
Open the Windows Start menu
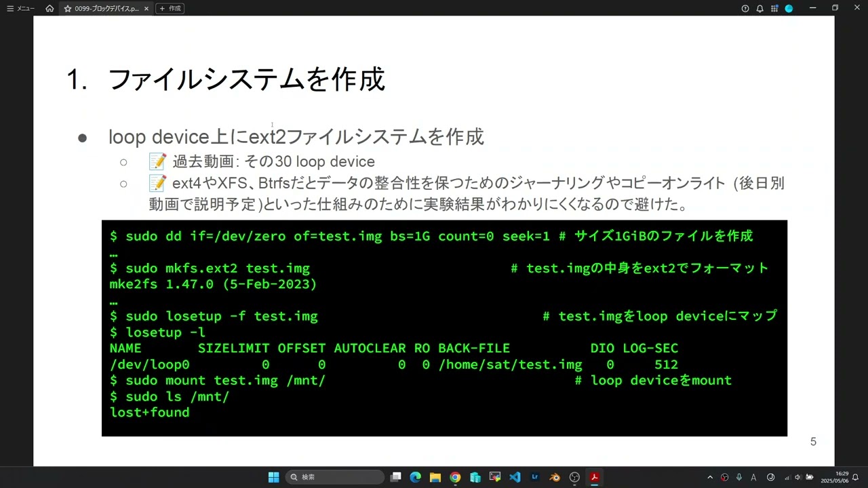pos(273,477)
